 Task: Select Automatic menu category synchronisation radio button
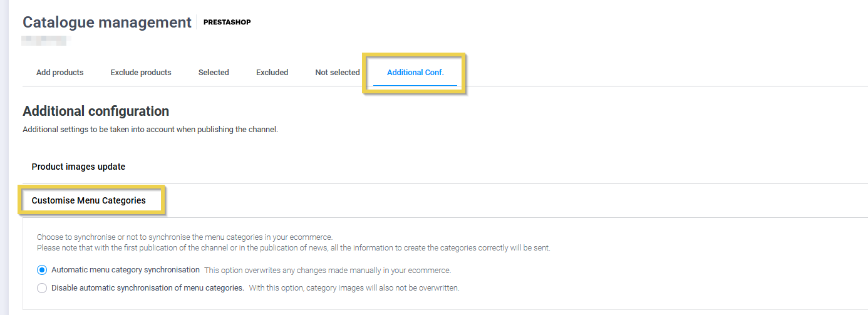point(42,270)
